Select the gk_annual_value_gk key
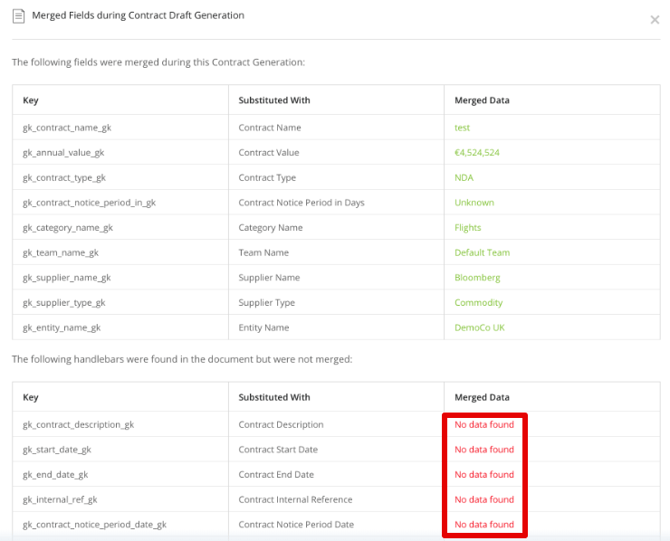 pyautogui.click(x=63, y=153)
